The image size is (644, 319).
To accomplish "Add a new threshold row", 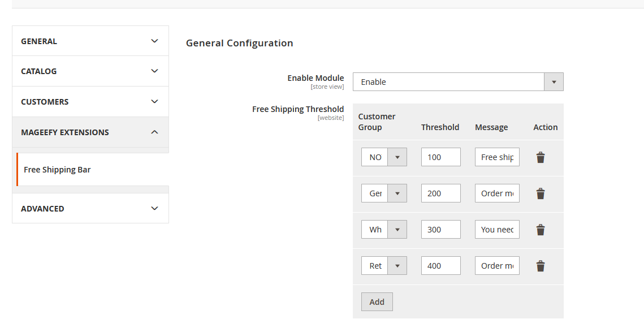I will (x=377, y=302).
